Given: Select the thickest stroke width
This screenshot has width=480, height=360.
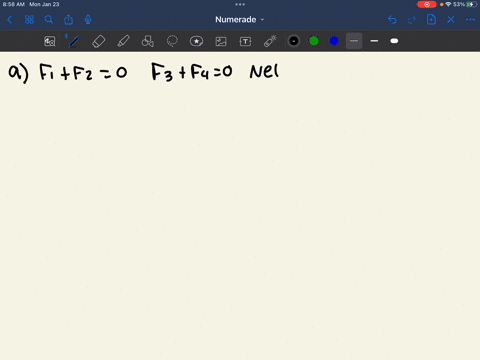Looking at the screenshot, I should (x=394, y=41).
